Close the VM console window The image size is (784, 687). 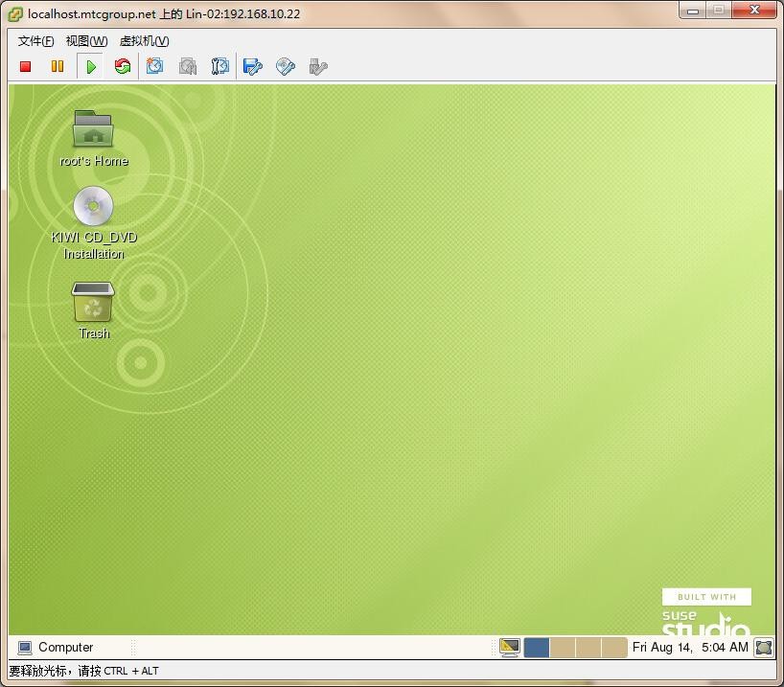point(754,10)
